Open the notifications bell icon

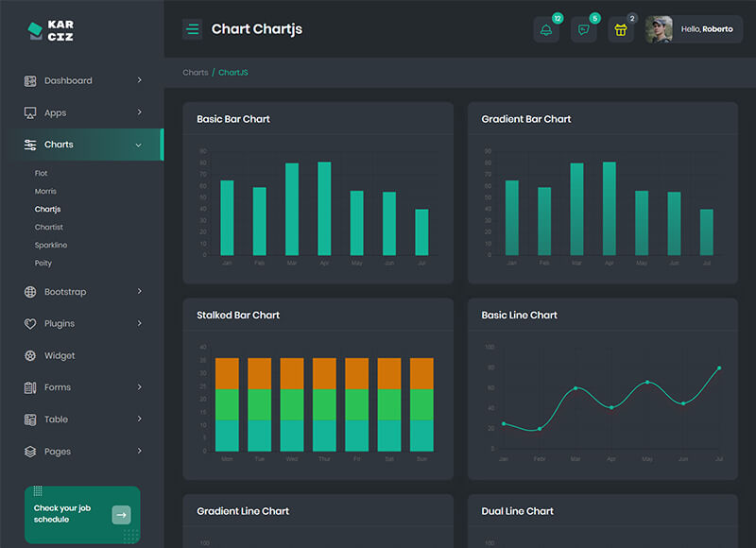click(546, 30)
